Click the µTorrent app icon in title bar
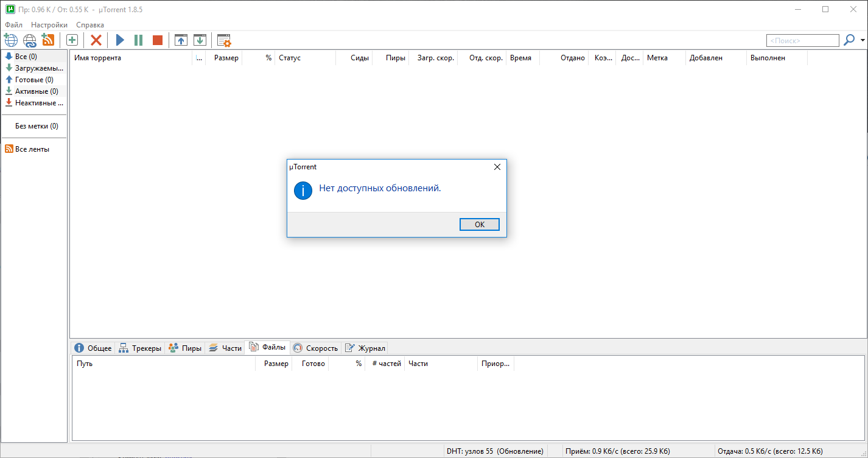Screen dimensions: 868x458 click(10, 9)
